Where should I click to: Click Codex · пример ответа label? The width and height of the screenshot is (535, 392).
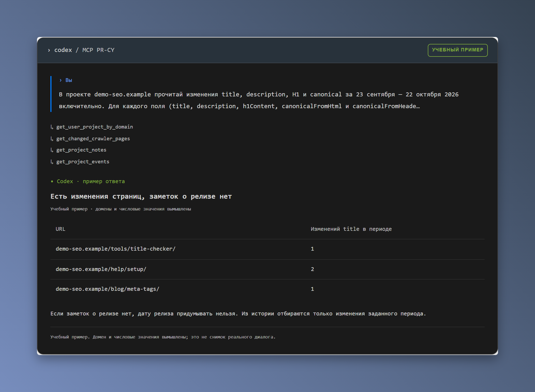tap(91, 181)
